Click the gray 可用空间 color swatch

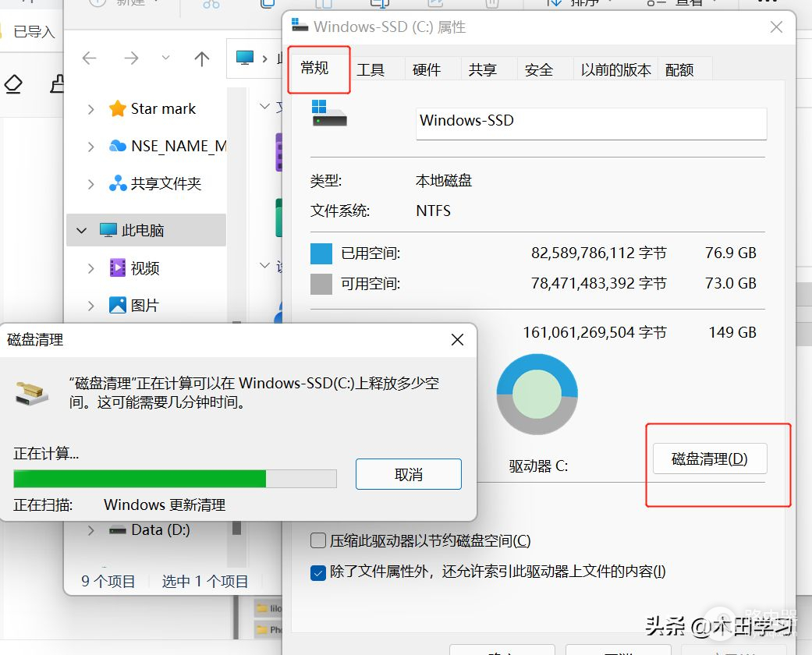point(321,285)
